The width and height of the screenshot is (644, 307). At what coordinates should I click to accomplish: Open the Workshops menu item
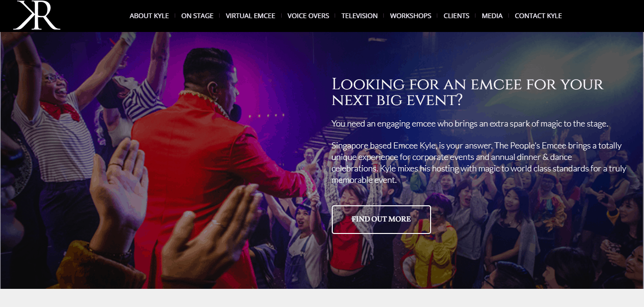(411, 16)
